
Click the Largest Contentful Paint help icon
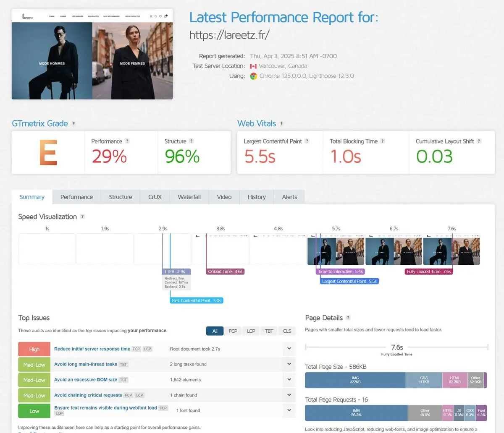point(307,141)
